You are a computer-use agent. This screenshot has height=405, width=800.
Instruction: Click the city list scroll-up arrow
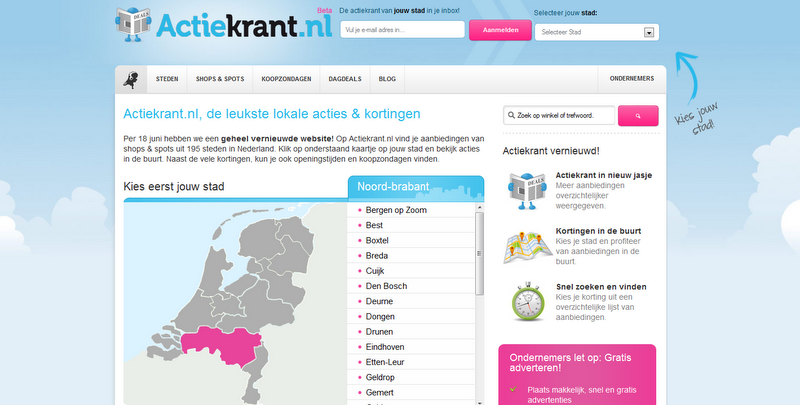479,208
